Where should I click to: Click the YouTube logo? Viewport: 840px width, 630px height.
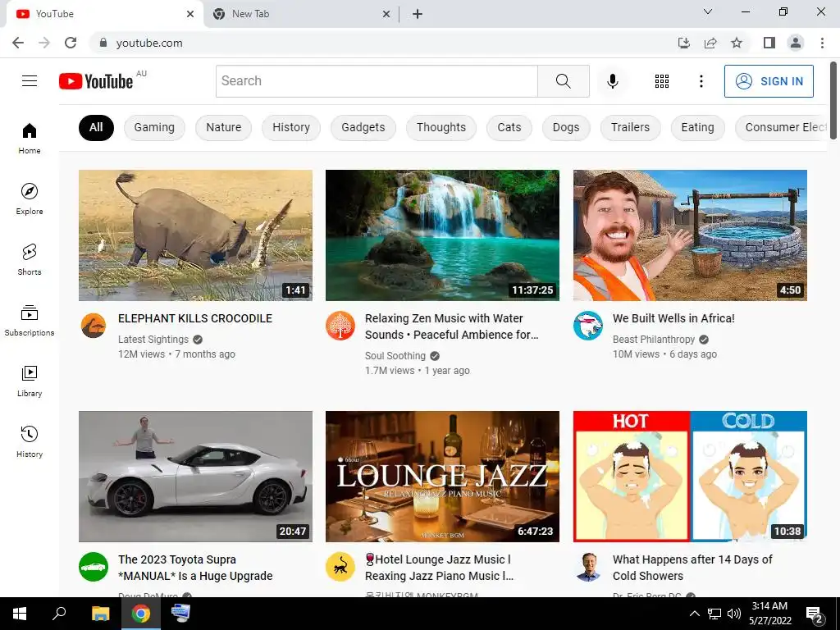tap(97, 81)
